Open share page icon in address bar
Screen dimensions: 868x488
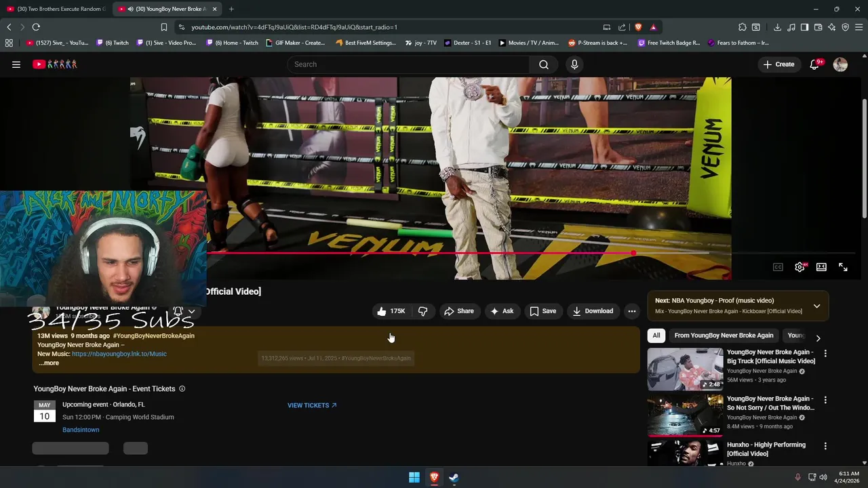[622, 27]
